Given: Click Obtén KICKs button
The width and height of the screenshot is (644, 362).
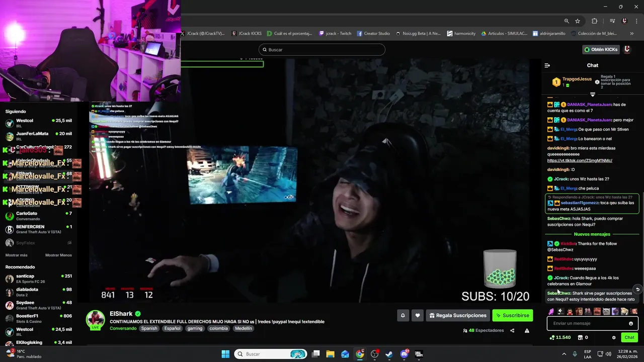Looking at the screenshot, I should pos(601,49).
